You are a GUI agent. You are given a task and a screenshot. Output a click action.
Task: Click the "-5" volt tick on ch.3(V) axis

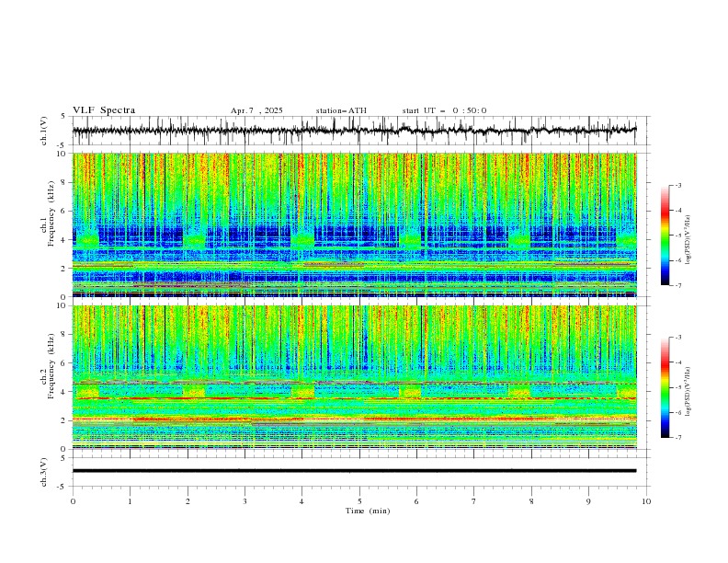pyautogui.click(x=63, y=487)
